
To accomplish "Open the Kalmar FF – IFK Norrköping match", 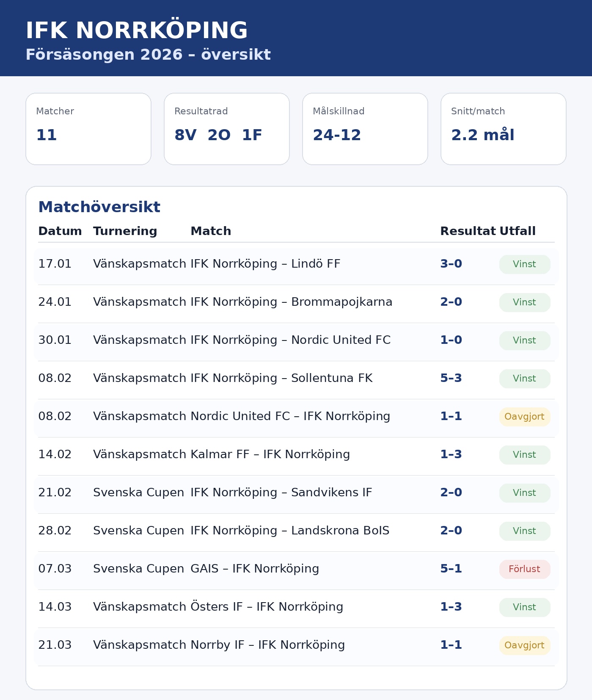I will (x=270, y=454).
